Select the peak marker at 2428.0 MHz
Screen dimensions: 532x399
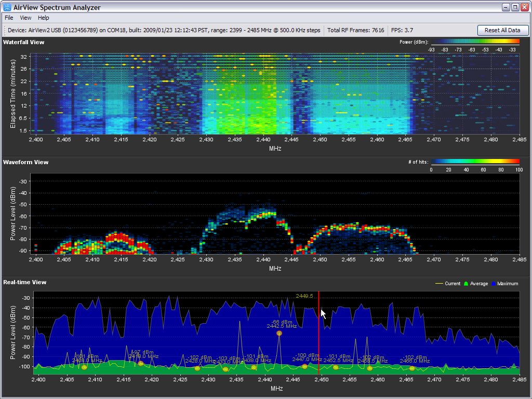197,368
